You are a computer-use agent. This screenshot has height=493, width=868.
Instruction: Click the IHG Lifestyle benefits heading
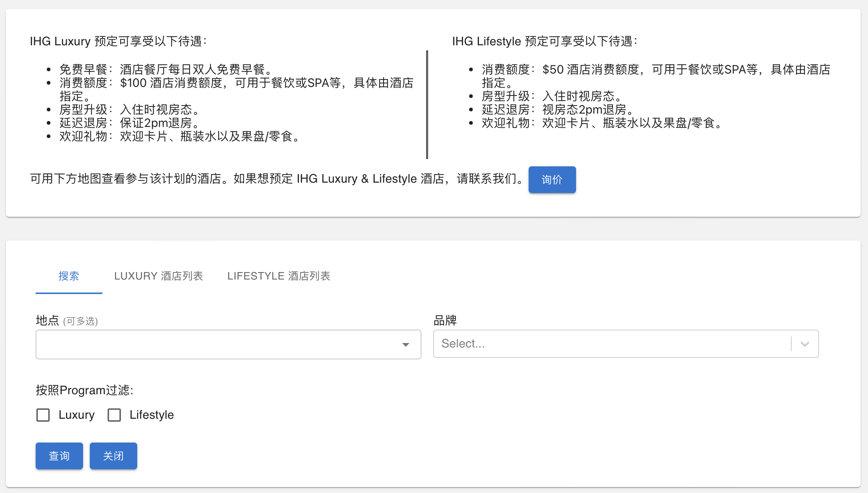click(x=544, y=41)
